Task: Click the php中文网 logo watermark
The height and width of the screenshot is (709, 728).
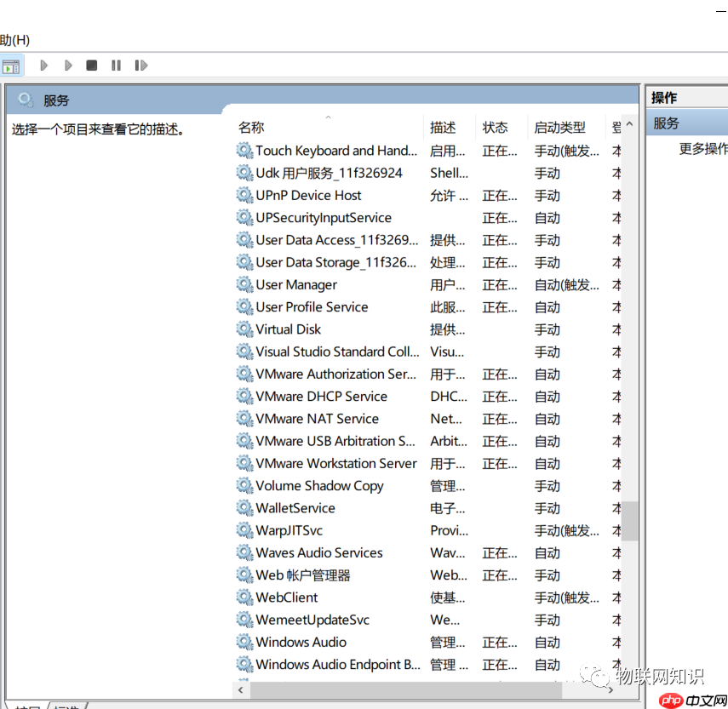Action: click(x=691, y=700)
